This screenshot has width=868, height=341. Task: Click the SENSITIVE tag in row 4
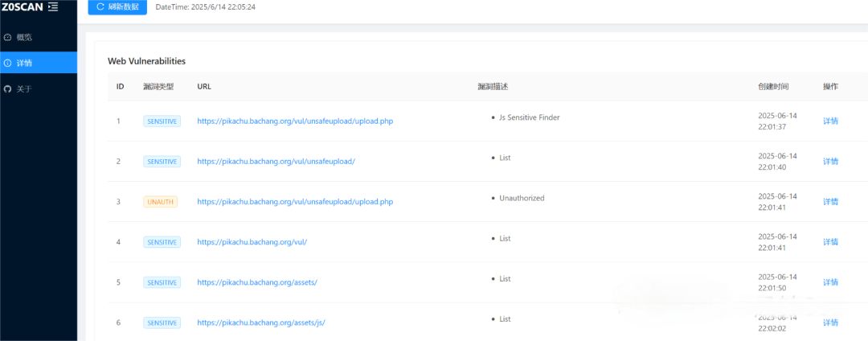162,242
